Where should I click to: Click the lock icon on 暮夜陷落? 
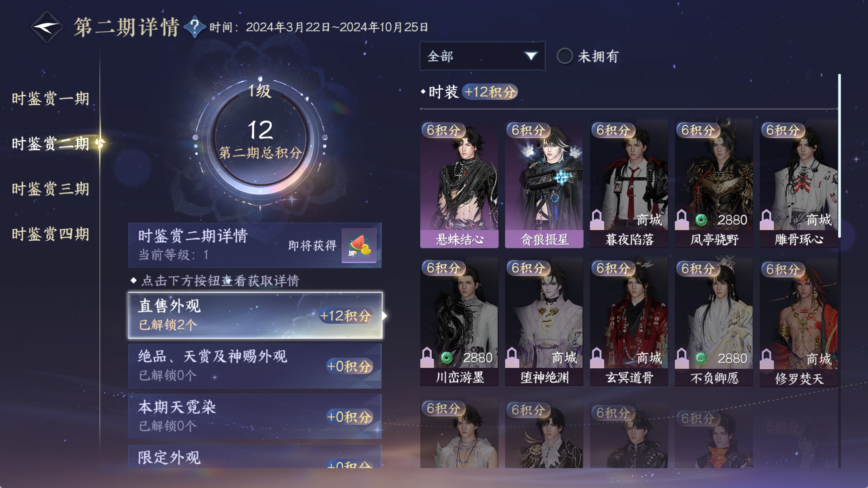pos(597,219)
